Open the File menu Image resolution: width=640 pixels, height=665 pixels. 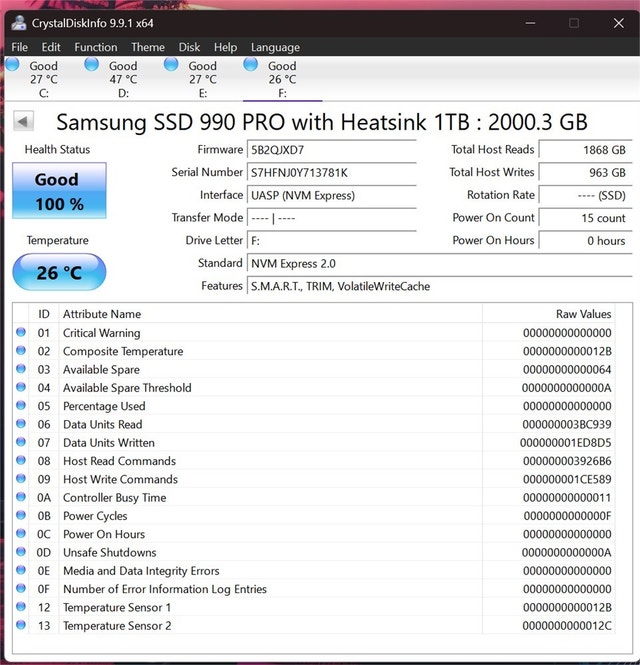click(x=20, y=47)
